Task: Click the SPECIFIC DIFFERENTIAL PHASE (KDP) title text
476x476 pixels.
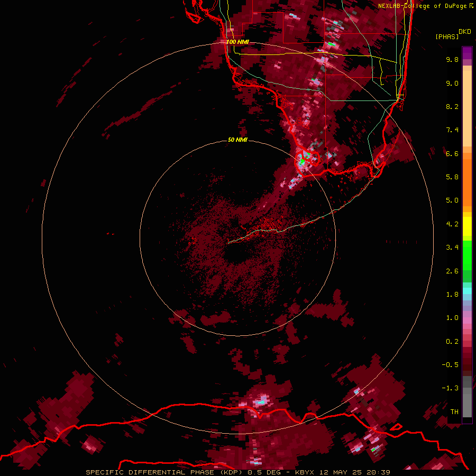Action: [166, 472]
